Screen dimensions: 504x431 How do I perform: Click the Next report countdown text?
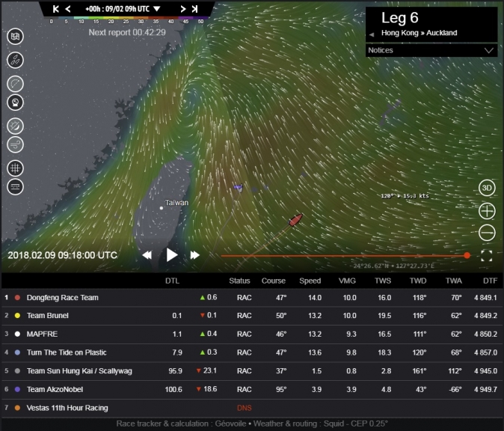point(127,32)
